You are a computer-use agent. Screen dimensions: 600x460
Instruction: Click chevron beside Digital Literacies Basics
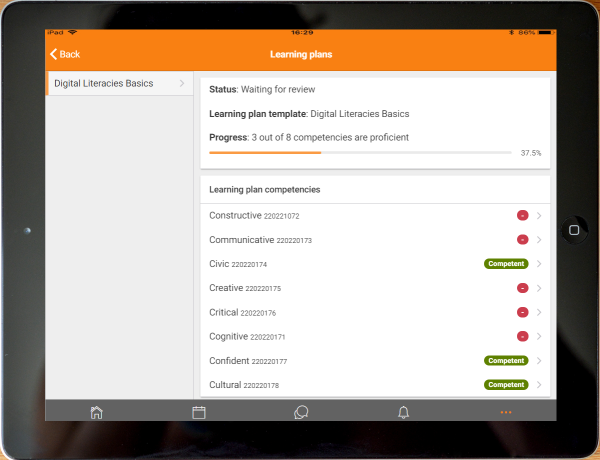coord(181,84)
